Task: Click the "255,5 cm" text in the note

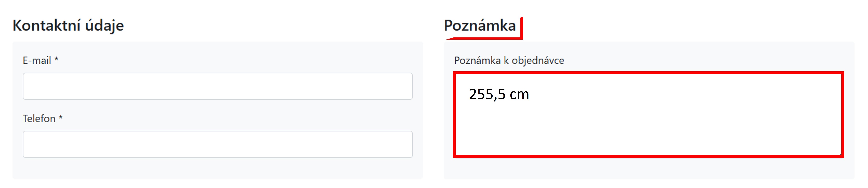Action: (x=499, y=94)
